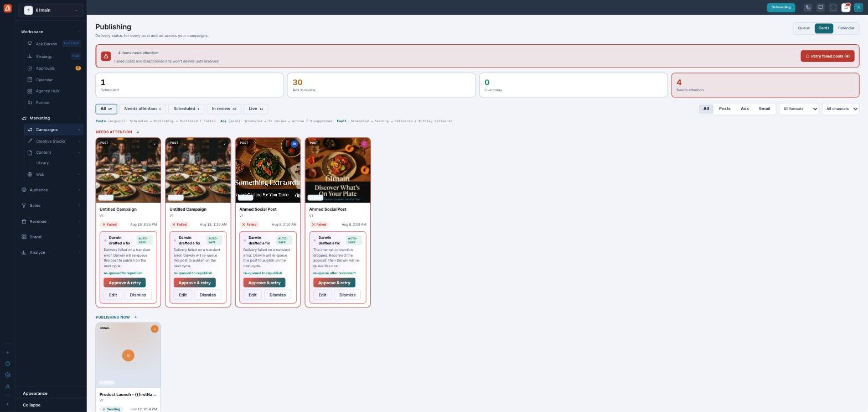Click the plus icon in the left rail
The height and width of the screenshot is (412, 868).
pos(7,352)
